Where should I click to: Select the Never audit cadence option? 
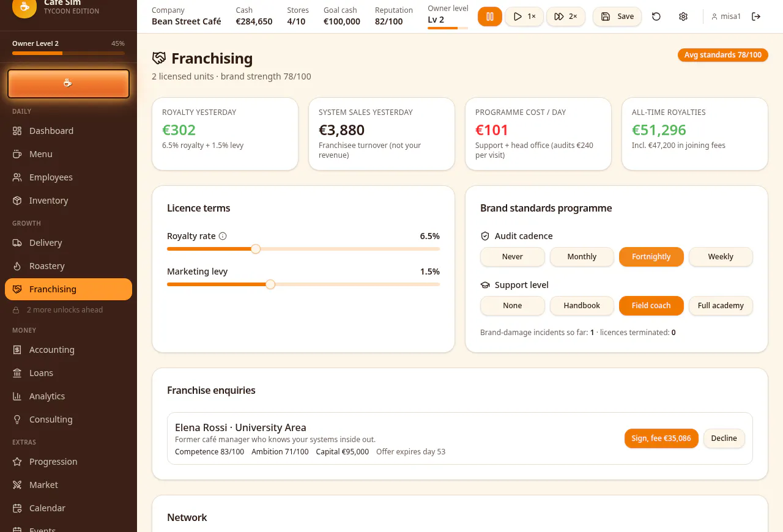pyautogui.click(x=512, y=257)
